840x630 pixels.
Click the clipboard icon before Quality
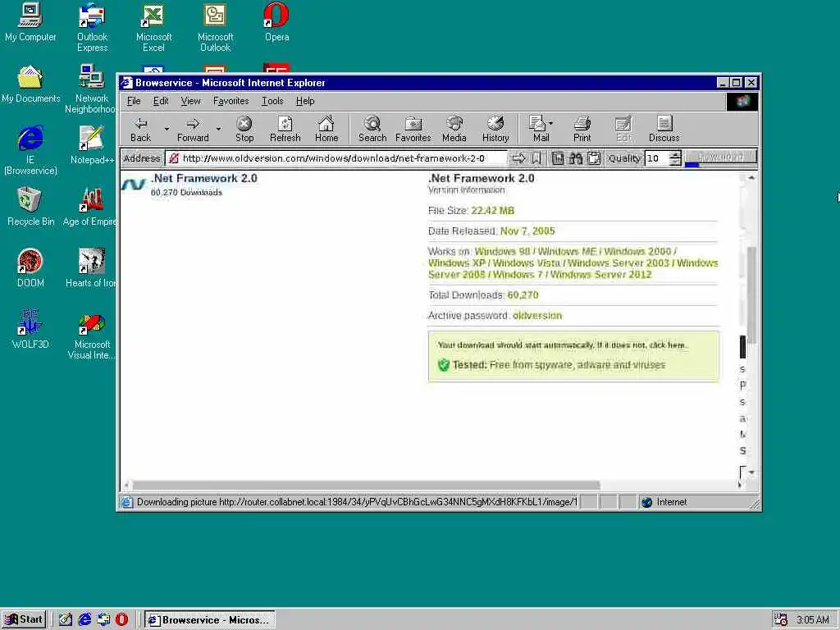[594, 158]
